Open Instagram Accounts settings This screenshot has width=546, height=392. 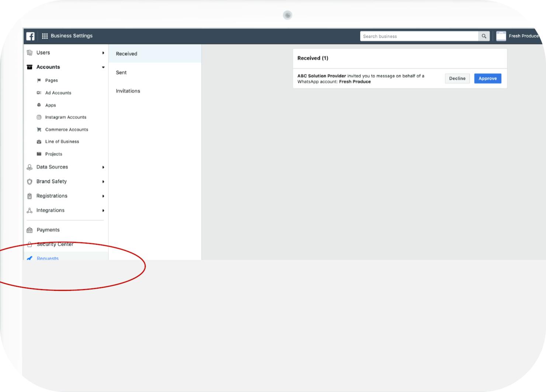pyautogui.click(x=66, y=117)
